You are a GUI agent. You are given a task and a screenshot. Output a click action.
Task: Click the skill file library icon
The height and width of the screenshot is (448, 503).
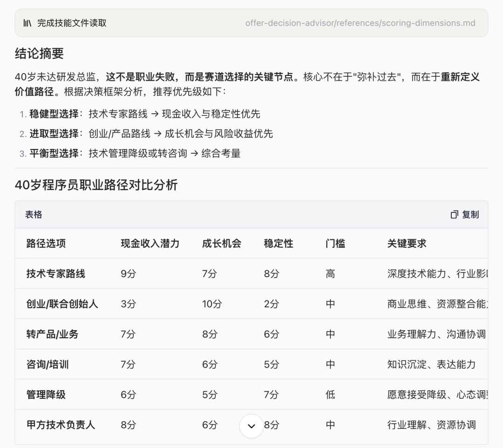(x=27, y=23)
